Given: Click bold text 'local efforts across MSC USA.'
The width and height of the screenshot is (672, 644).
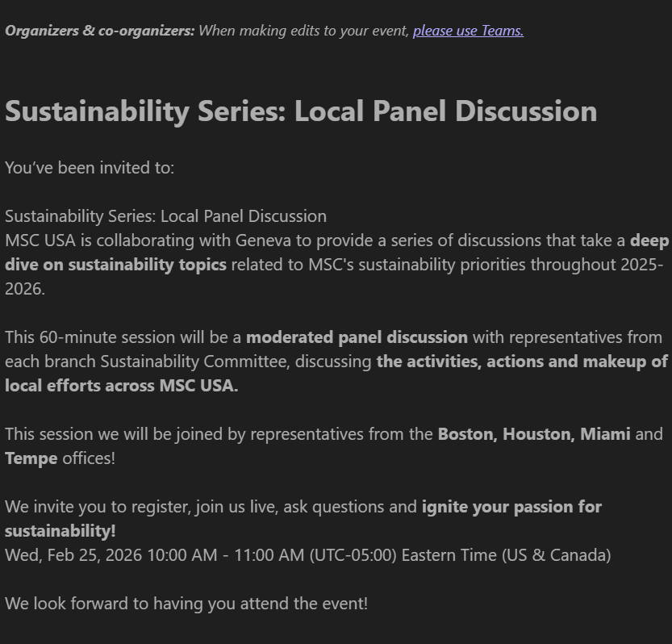Looking at the screenshot, I should click(x=122, y=386).
